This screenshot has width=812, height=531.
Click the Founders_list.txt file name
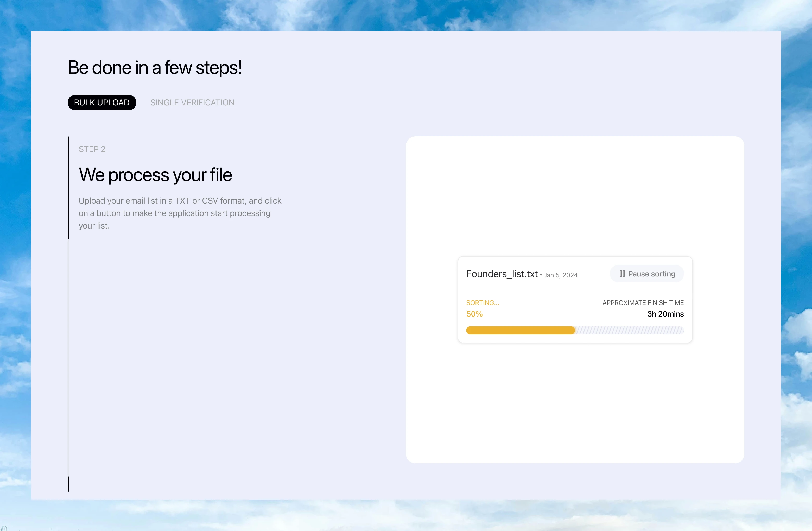(x=502, y=274)
